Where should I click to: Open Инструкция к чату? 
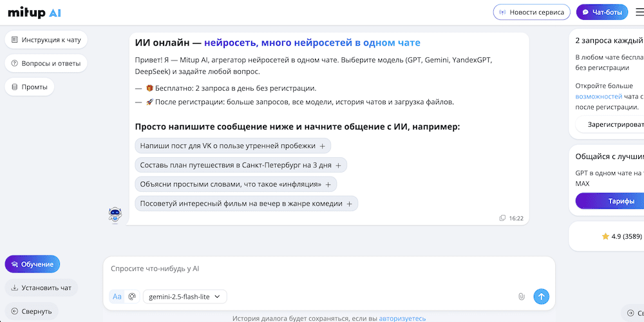pyautogui.click(x=46, y=40)
